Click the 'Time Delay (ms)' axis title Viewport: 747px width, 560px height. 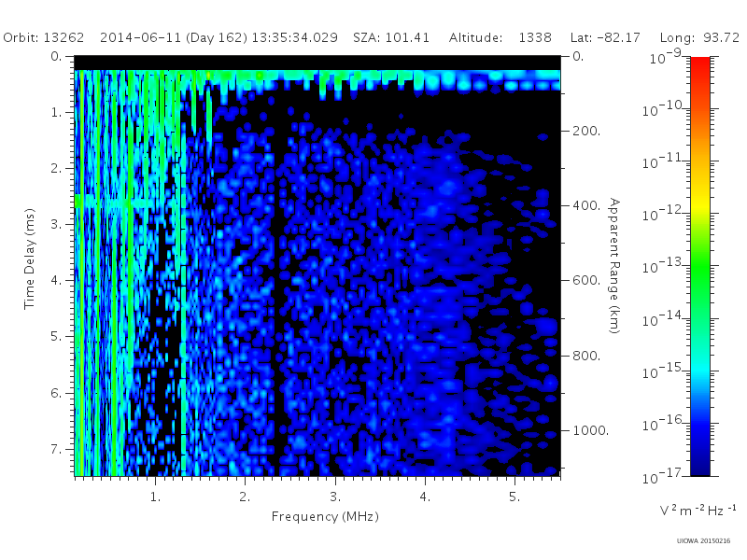point(30,259)
